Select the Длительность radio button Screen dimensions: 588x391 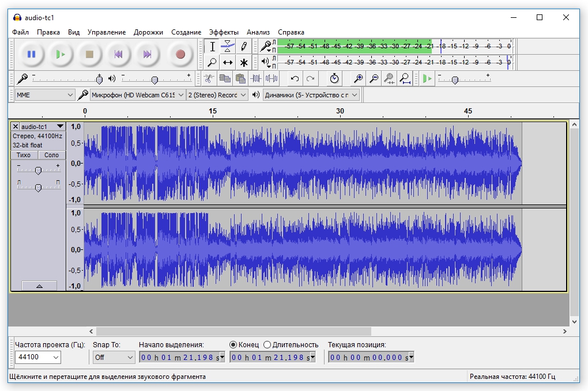(x=267, y=344)
